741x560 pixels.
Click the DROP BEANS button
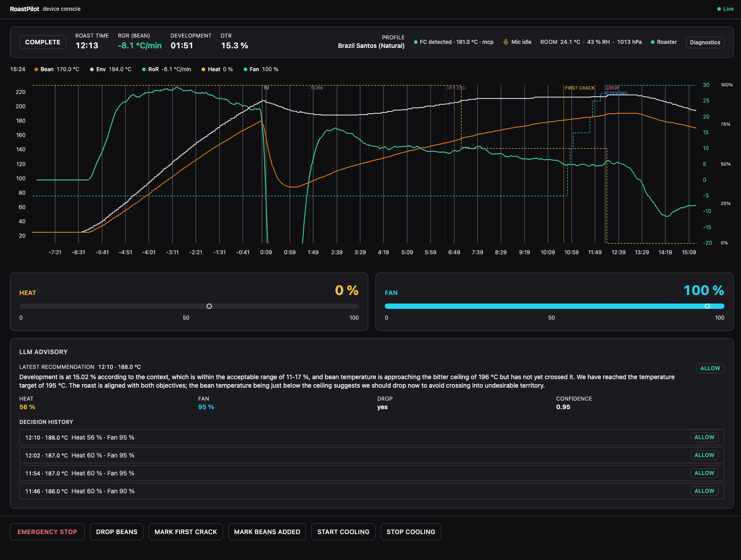tap(116, 532)
